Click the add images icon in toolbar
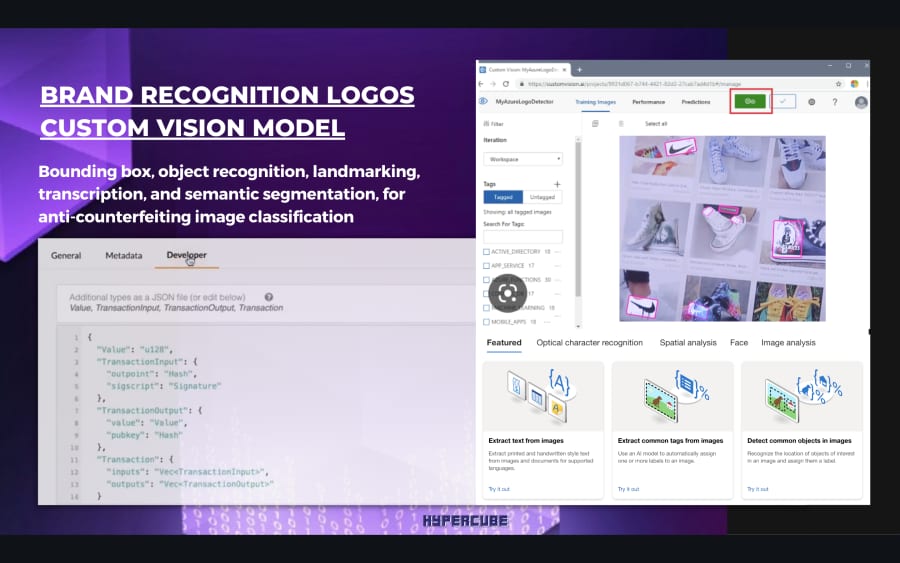The height and width of the screenshot is (563, 900). point(595,123)
